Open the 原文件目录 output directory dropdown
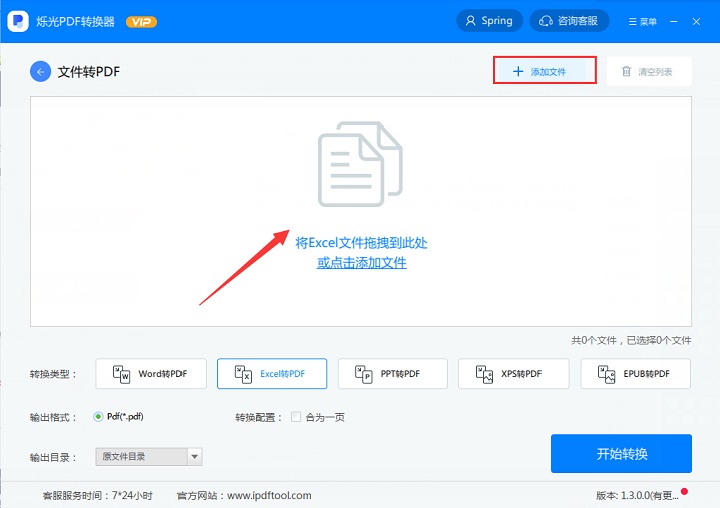The height and width of the screenshot is (508, 720). (149, 457)
